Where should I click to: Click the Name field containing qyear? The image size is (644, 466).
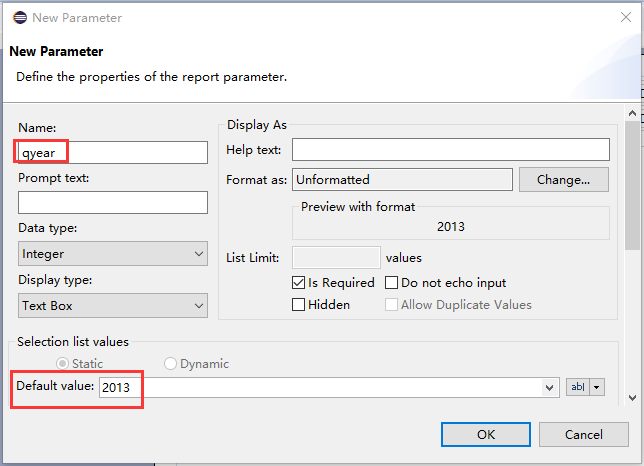coord(112,152)
